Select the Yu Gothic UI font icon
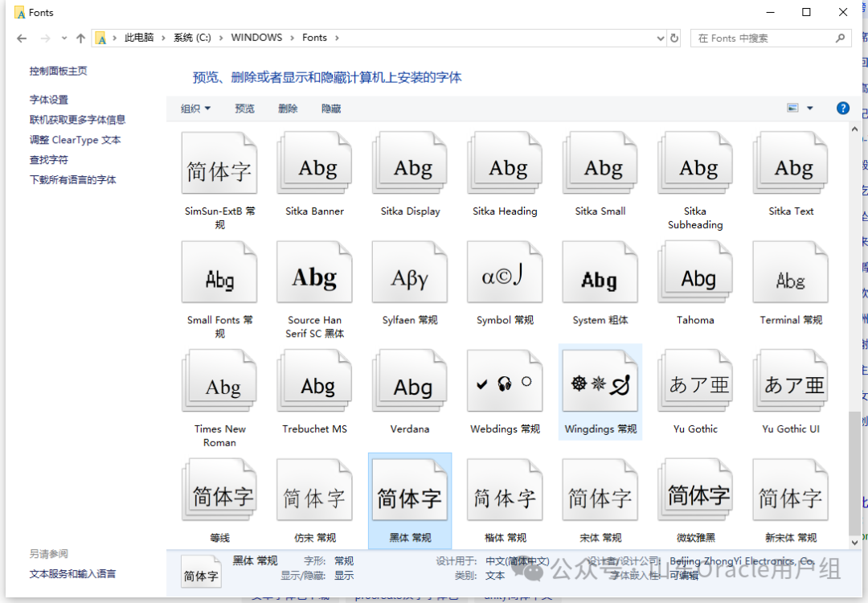The width and height of the screenshot is (868, 603). tap(791, 381)
